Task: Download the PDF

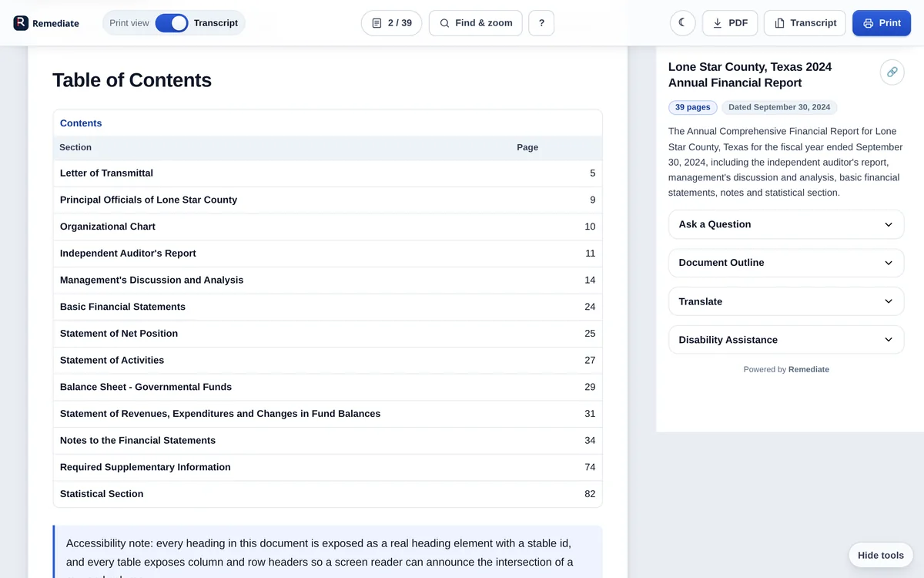Action: pos(730,23)
